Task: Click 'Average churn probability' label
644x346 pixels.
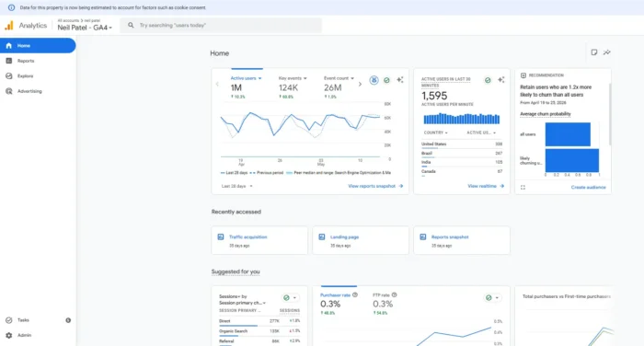Action: click(546, 114)
